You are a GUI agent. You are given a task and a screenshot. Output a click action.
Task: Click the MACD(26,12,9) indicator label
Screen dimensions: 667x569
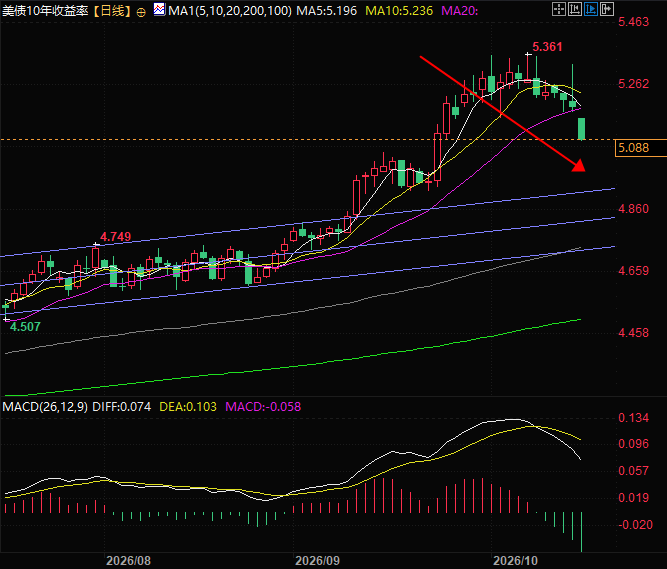pyautogui.click(x=45, y=407)
